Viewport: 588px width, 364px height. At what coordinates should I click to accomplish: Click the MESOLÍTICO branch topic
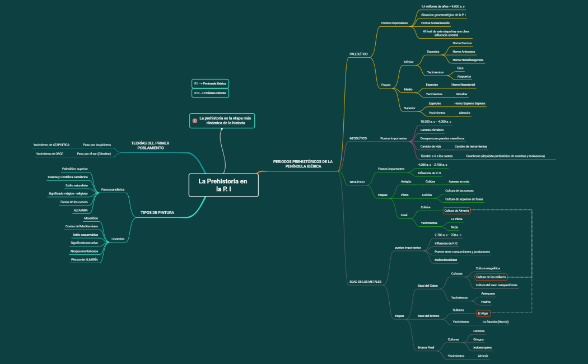click(358, 138)
